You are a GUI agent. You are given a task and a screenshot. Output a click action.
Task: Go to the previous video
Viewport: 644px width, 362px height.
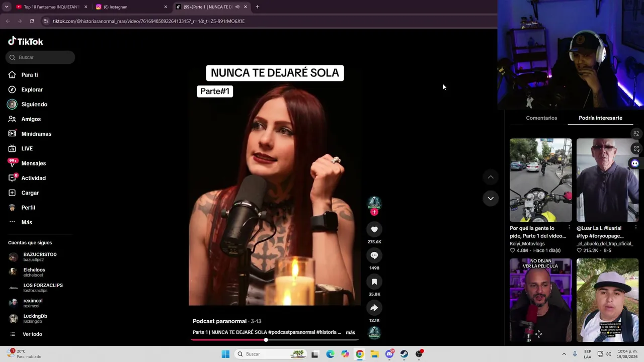491,177
